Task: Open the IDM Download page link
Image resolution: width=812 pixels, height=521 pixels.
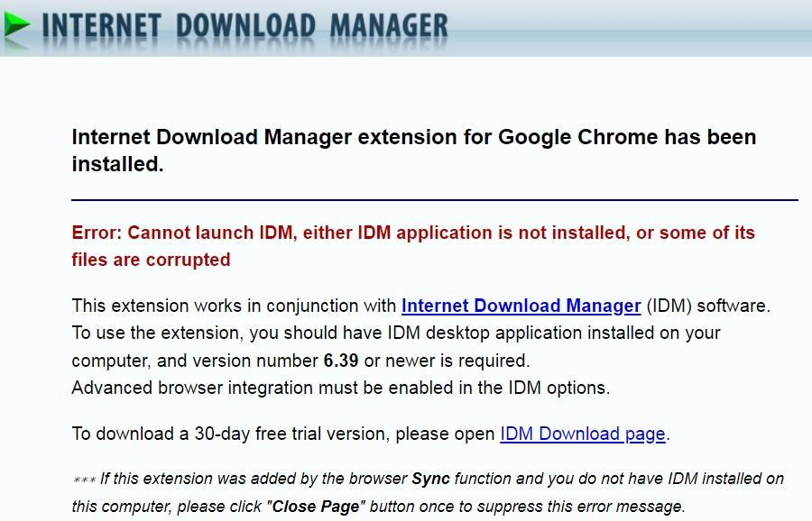Action: pyautogui.click(x=583, y=434)
